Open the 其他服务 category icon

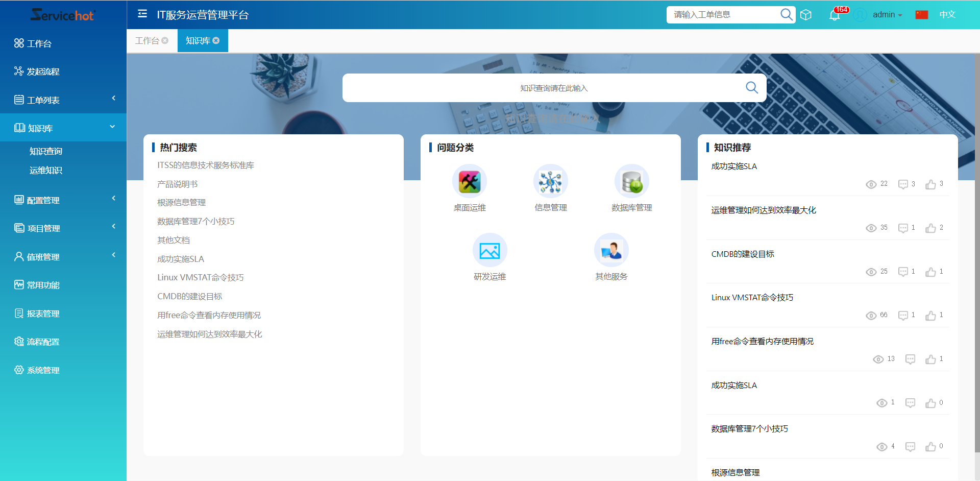tap(611, 250)
